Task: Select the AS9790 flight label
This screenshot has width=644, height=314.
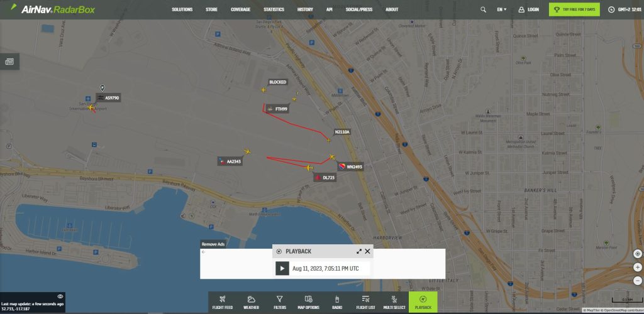Action: [x=108, y=98]
